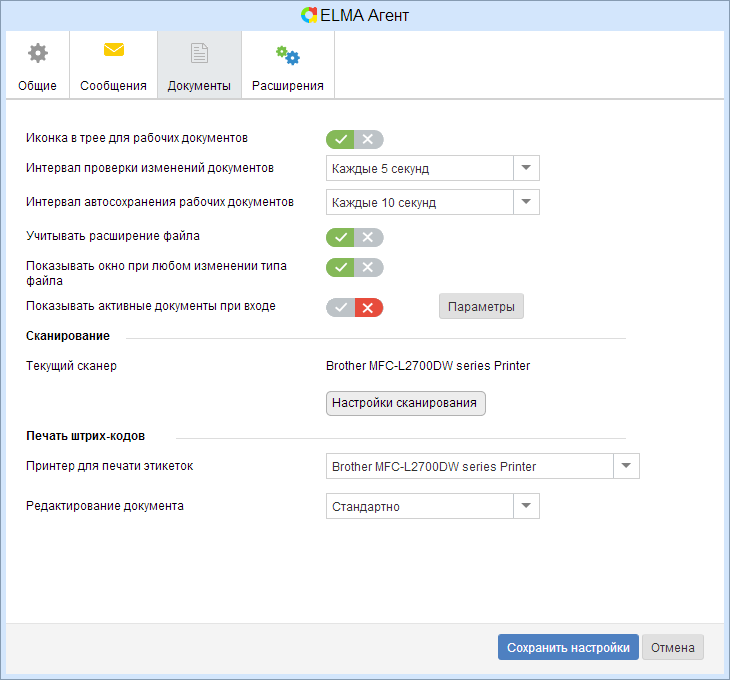Click the Сохранить настройки button
The height and width of the screenshot is (680, 730).
click(x=567, y=647)
